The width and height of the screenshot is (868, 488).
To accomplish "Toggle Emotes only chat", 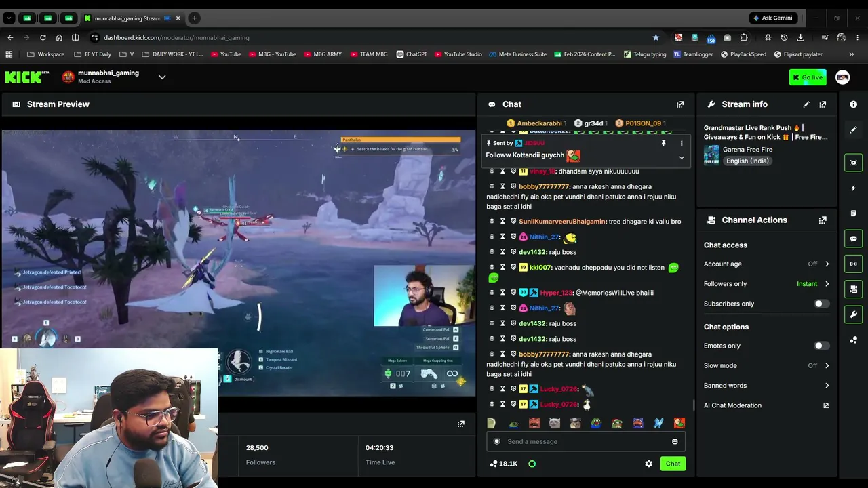I will coord(821,346).
